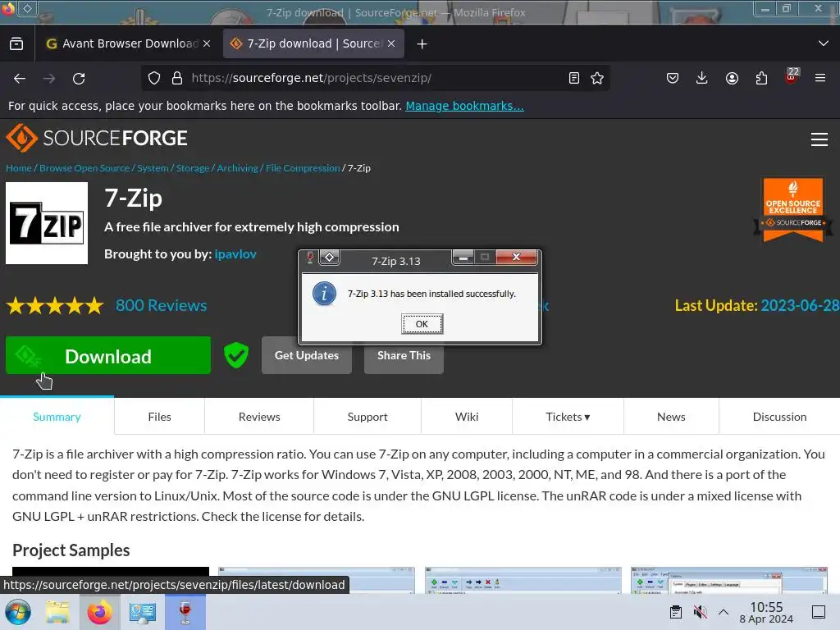Click the taskbar clock showing 10:55
This screenshot has height=630, width=840.
766,612
